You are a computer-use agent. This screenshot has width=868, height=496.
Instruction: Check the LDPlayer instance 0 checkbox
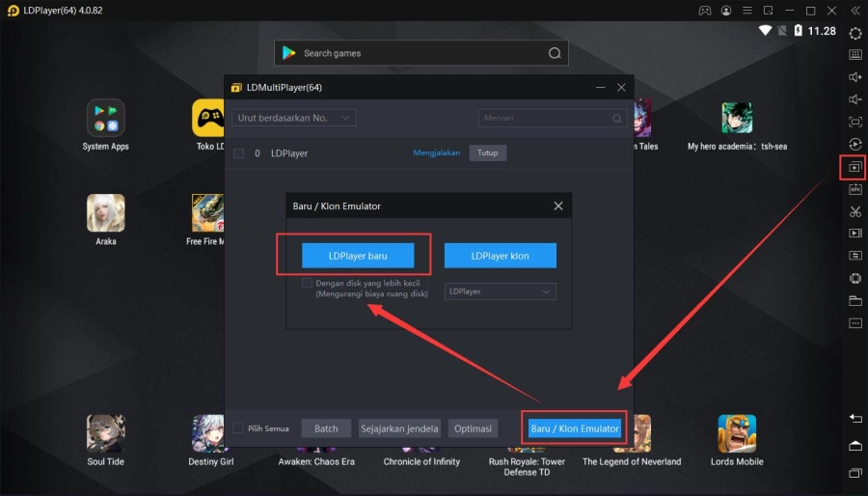point(238,153)
